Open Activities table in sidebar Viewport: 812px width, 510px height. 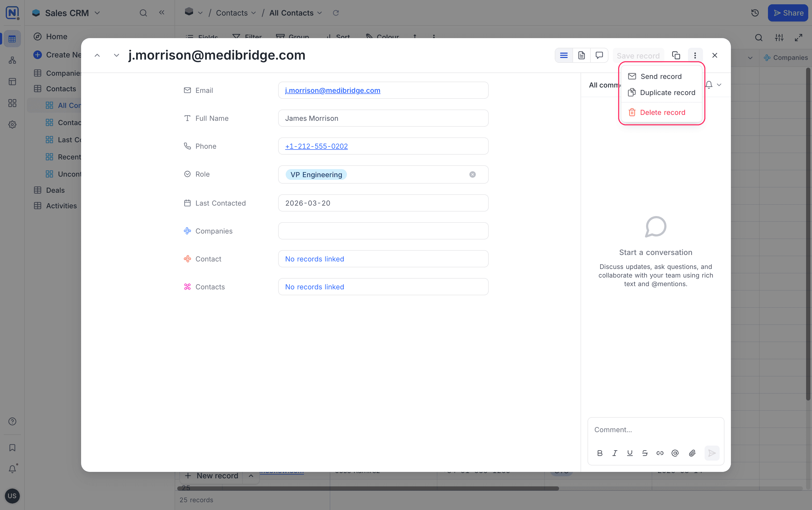coord(61,206)
